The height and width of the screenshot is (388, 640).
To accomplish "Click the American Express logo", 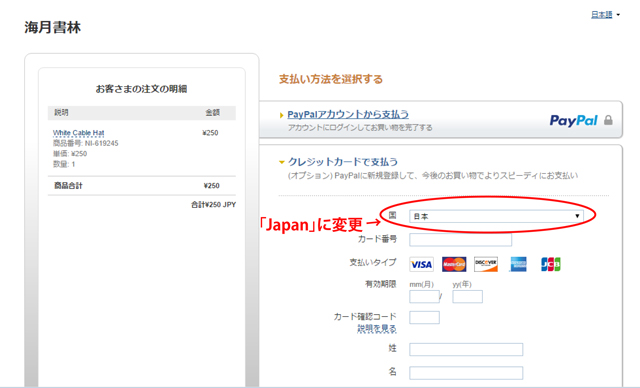I will point(518,264).
